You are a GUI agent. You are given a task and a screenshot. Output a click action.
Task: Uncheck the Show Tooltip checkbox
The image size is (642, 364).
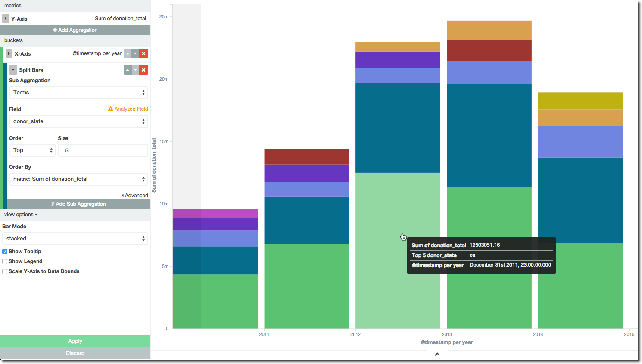[x=5, y=252]
